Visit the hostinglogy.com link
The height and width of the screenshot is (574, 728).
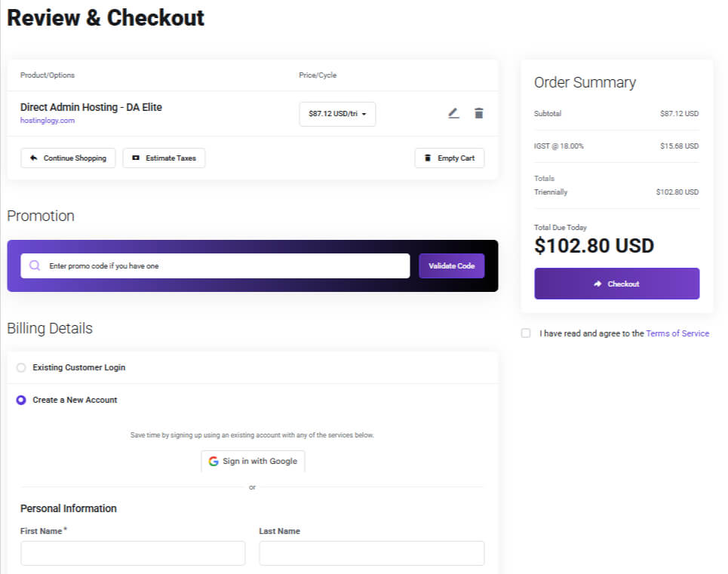[47, 119]
